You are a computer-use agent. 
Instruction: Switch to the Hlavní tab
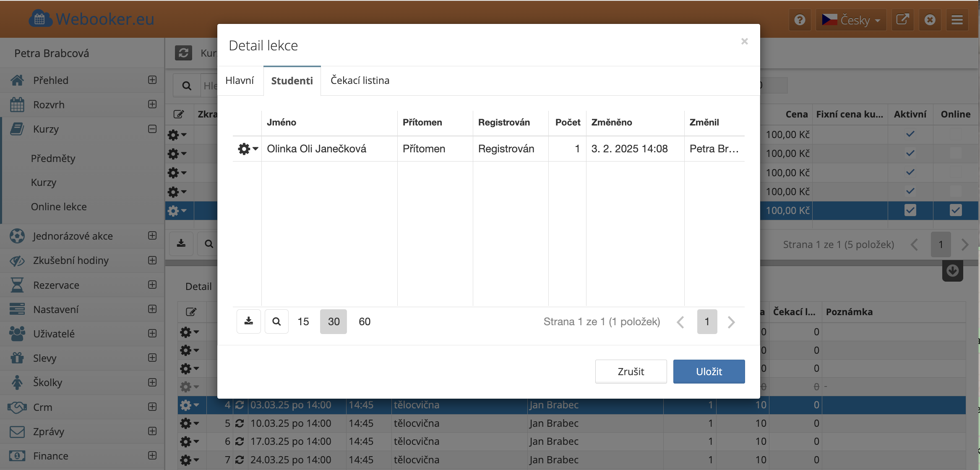(x=240, y=81)
